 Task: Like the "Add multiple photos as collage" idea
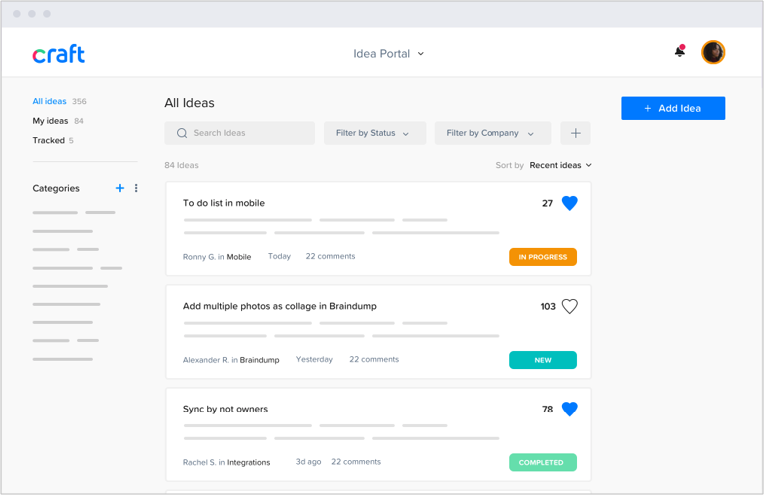tap(569, 306)
